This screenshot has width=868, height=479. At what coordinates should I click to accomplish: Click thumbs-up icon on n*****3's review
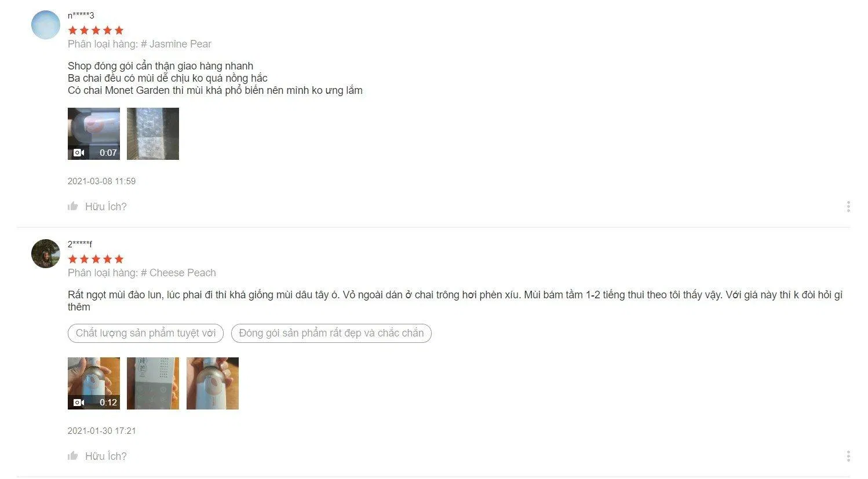coord(72,206)
